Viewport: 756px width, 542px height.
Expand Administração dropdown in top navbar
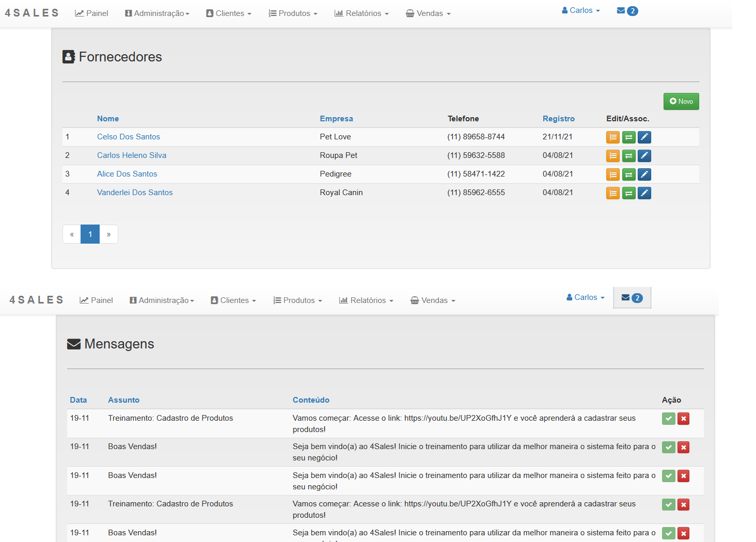pos(157,13)
